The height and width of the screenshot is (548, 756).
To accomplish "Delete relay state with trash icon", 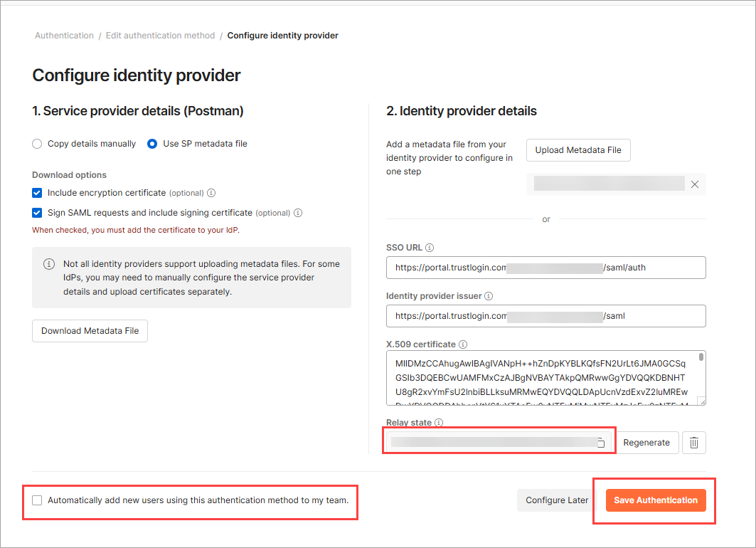I will tap(694, 443).
